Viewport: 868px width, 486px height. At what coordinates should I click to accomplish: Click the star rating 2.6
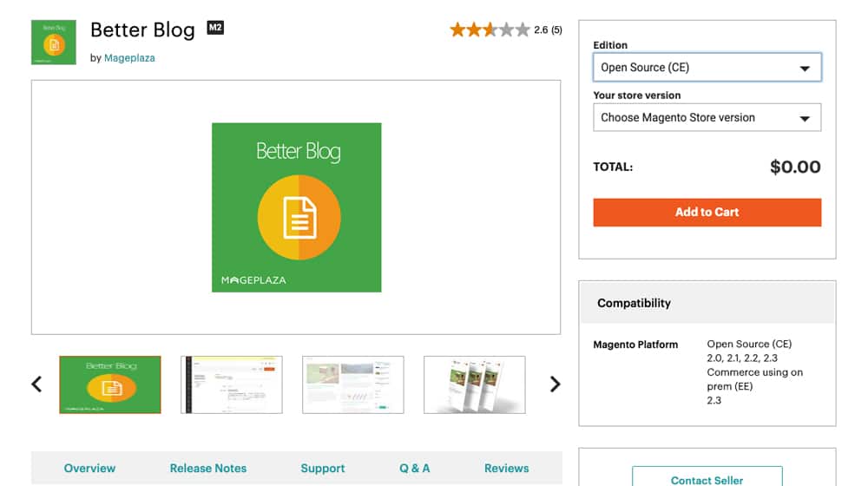point(490,30)
